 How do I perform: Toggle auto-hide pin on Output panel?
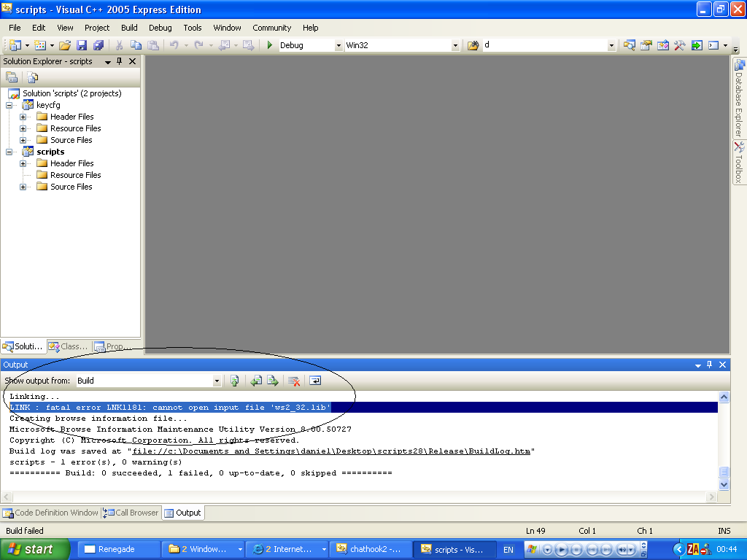[711, 365]
